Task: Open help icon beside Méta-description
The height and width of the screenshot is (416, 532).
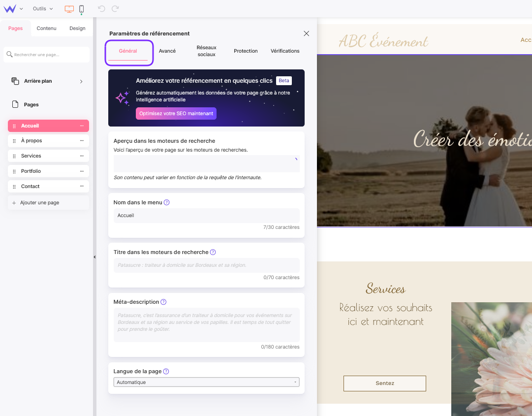Action: 163,302
